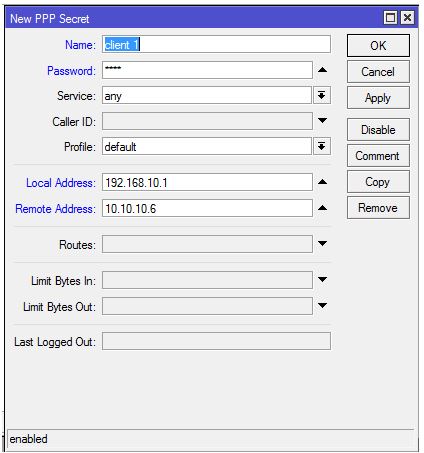424x453 pixels.
Task: Copy the PPP secret entry
Action: pyautogui.click(x=378, y=182)
